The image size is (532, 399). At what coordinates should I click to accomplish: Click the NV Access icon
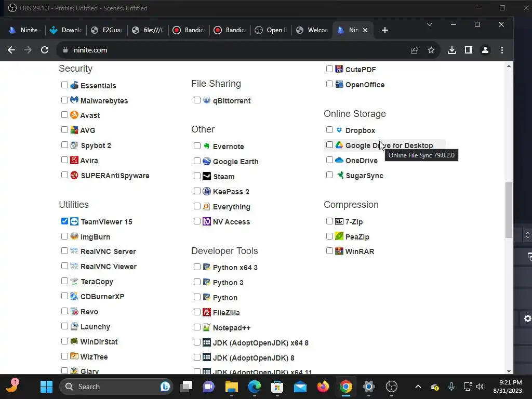tap(207, 221)
